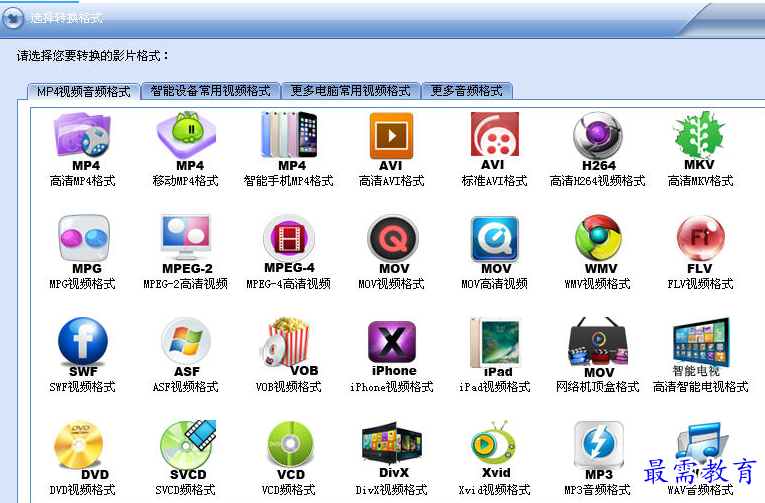Viewport: 765px width, 503px height.
Task: Click the back arrow in the title bar
Action: tap(13, 19)
